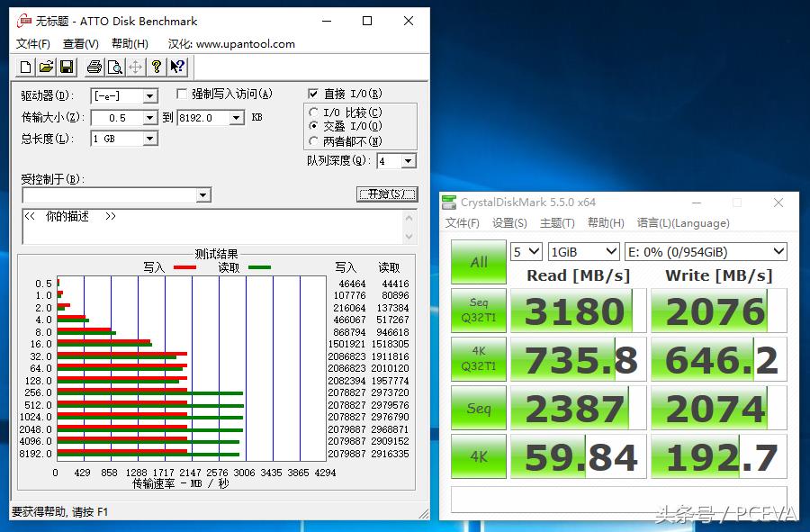This screenshot has width=810, height=532.
Task: Click the New file icon in ATTO toolbar
Action: coord(25,67)
